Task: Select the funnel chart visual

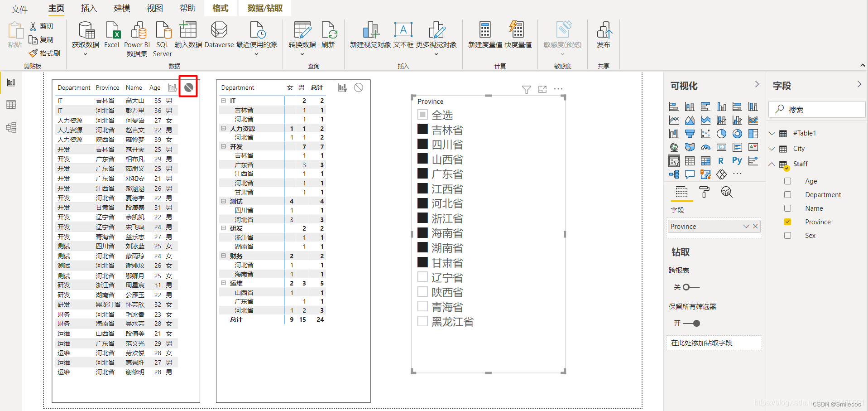Action: tap(690, 134)
